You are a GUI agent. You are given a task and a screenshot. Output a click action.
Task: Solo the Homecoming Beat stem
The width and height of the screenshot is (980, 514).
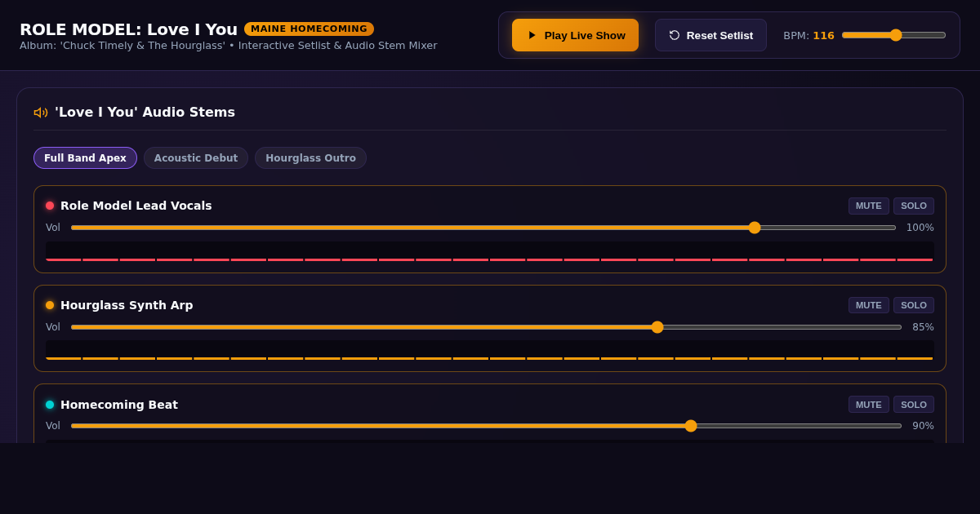pyautogui.click(x=914, y=405)
